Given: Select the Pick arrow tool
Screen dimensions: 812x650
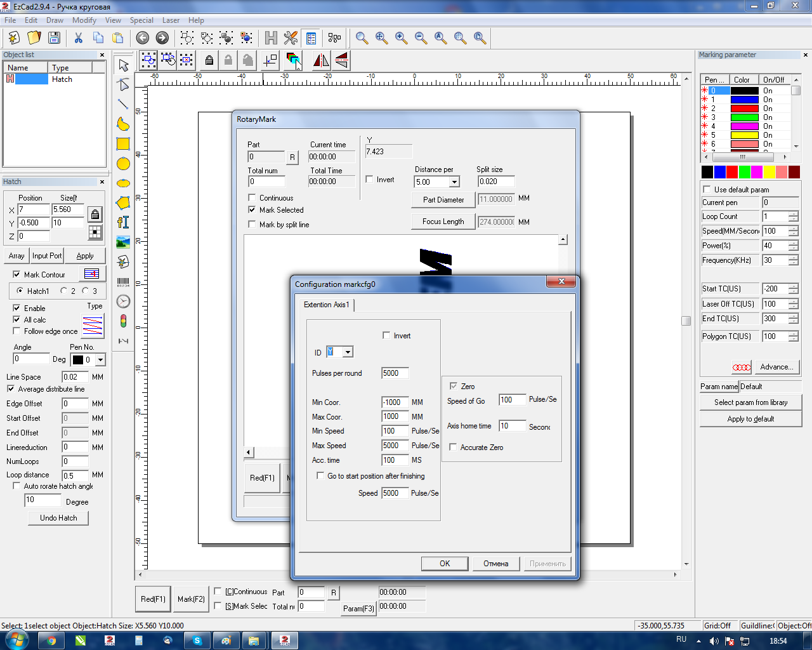Looking at the screenshot, I should click(124, 65).
